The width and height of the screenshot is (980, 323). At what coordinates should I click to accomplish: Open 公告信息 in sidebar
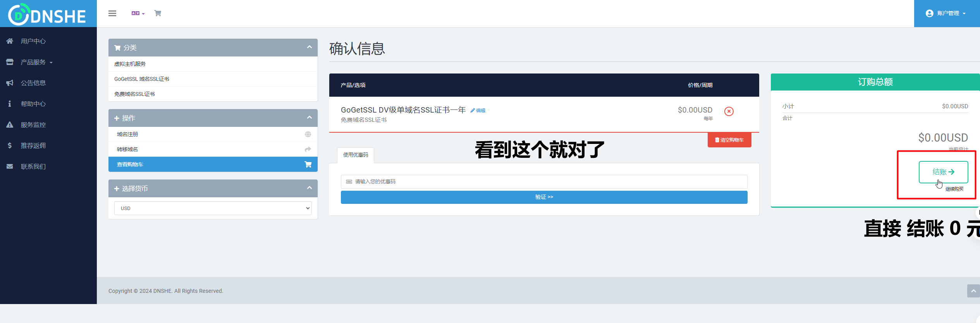pos(33,83)
